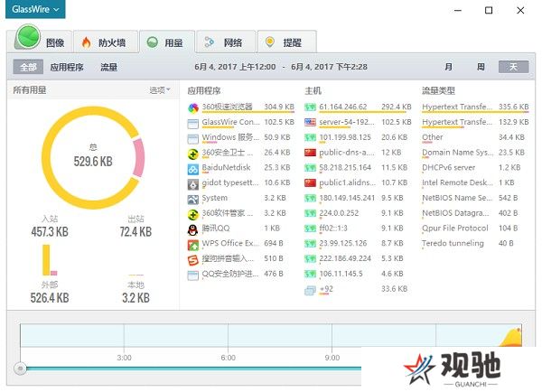Click the 腾讯QQ application name

(x=216, y=229)
